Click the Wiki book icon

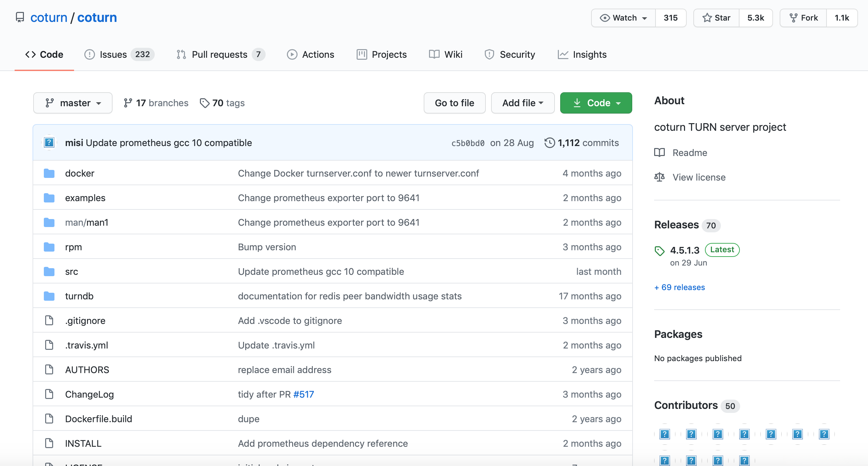pos(434,54)
